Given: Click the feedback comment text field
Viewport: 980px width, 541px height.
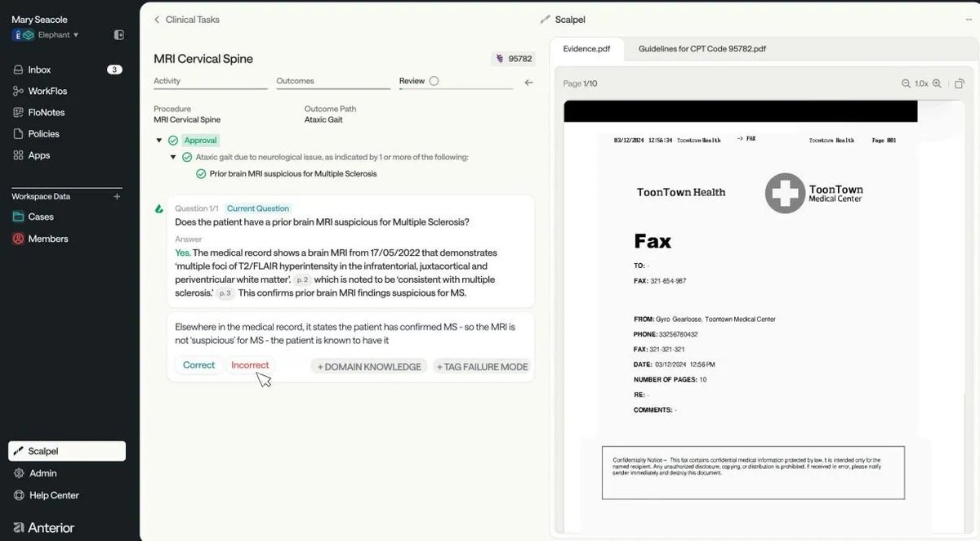Looking at the screenshot, I should (350, 333).
